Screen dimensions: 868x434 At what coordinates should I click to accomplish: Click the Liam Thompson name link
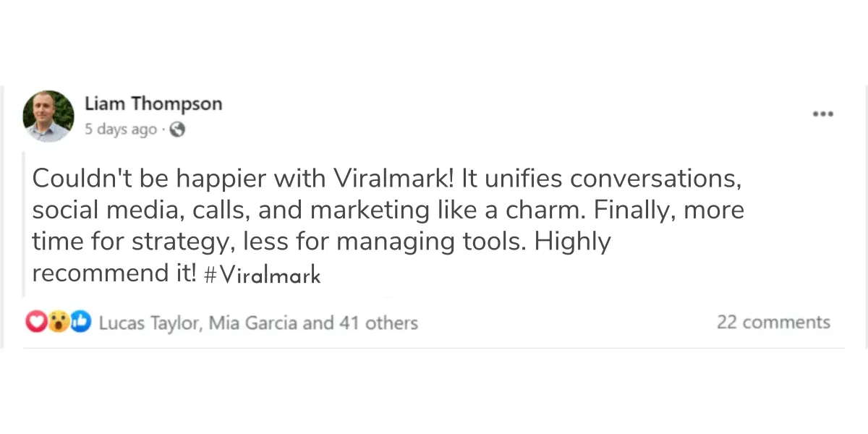[153, 103]
